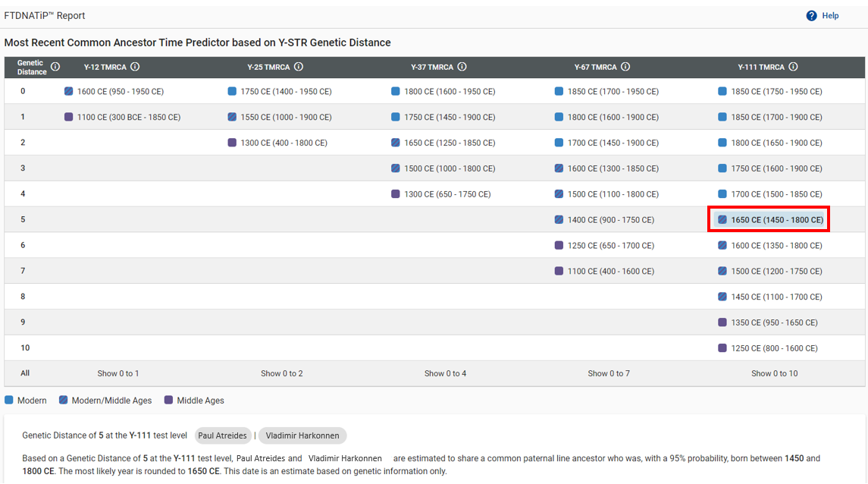Click the Help link

pos(830,16)
